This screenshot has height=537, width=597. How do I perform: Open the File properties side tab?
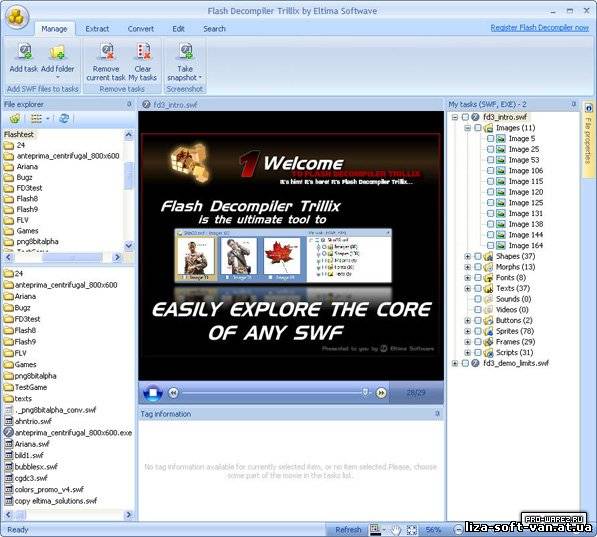tap(588, 139)
